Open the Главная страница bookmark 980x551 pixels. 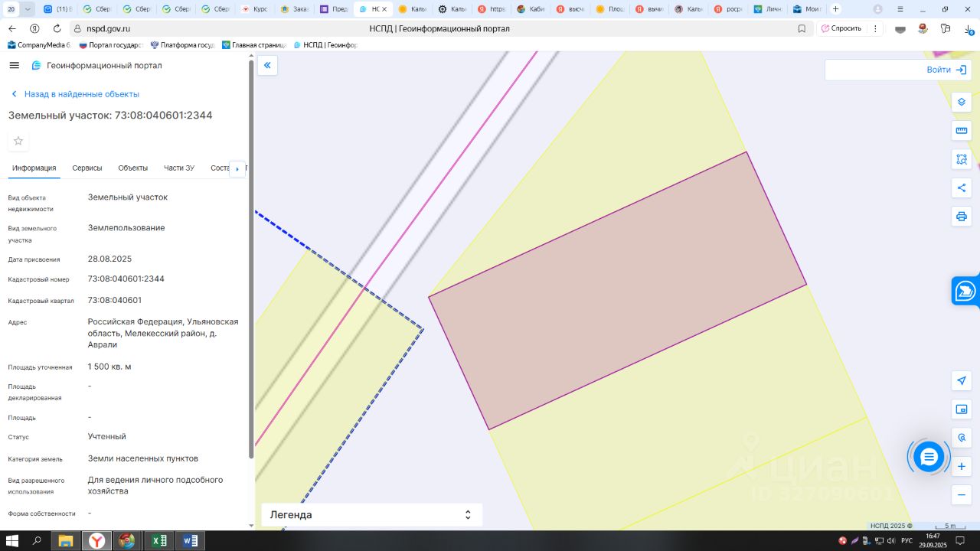click(x=253, y=45)
